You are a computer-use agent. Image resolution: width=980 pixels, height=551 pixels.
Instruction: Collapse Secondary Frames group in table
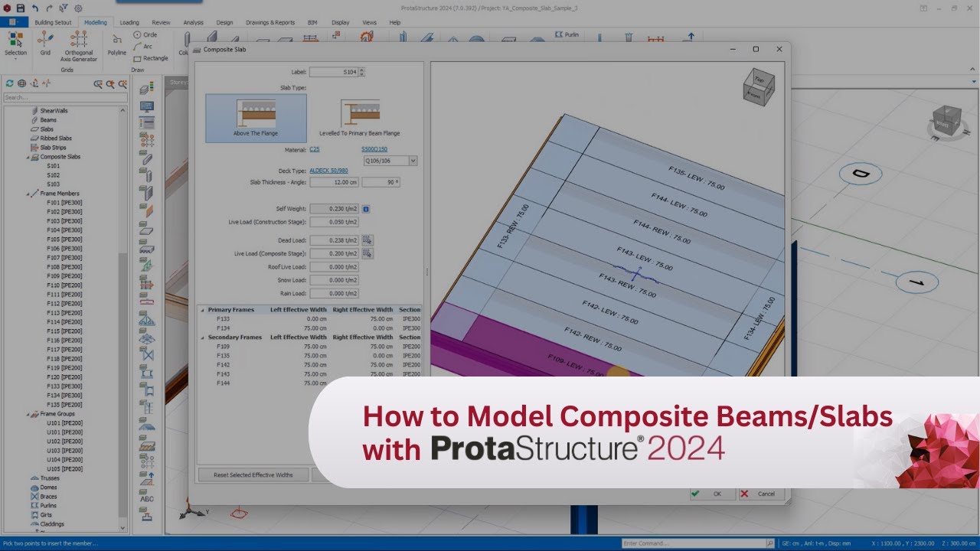tap(202, 337)
